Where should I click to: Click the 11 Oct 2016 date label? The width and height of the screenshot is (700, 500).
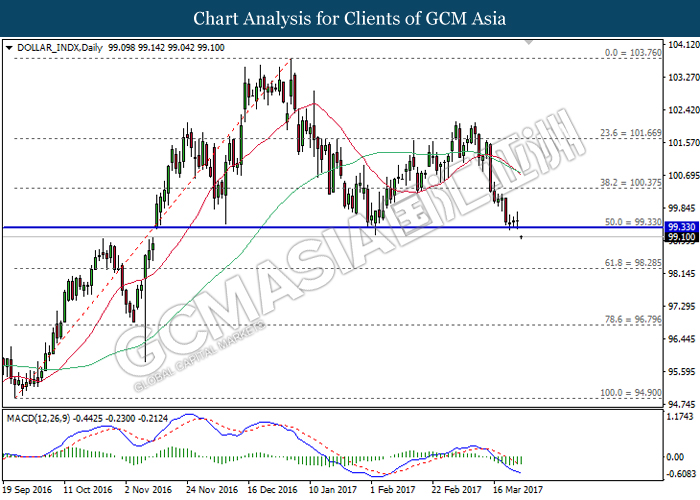pos(88,490)
